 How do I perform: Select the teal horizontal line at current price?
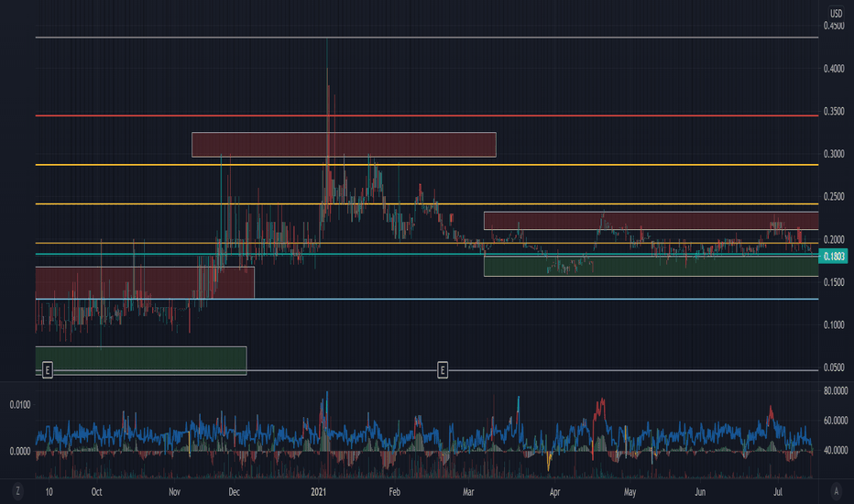tap(426, 254)
